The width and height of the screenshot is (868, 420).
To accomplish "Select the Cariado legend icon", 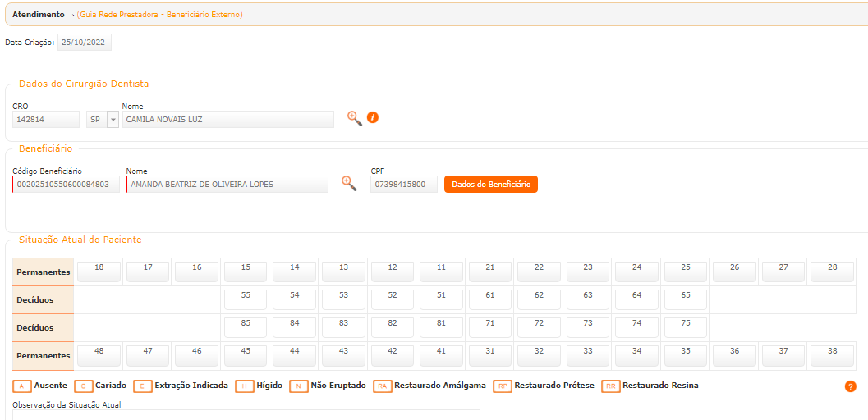I will [x=83, y=386].
